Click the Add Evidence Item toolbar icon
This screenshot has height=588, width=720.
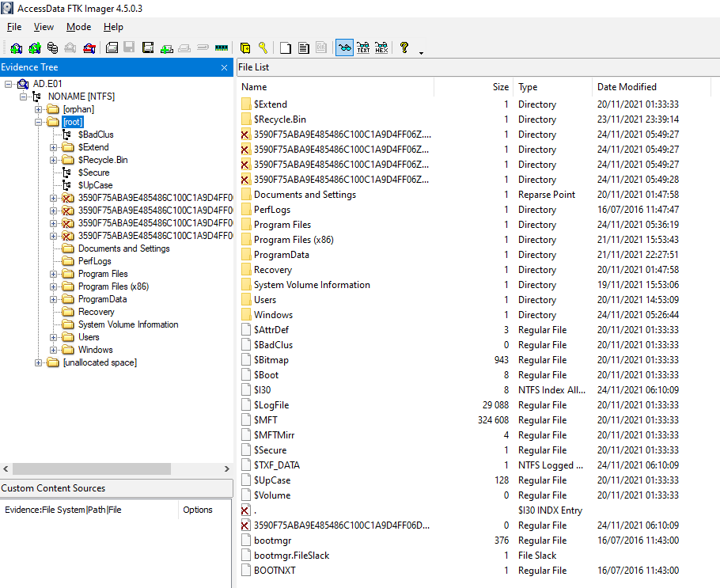tap(16, 48)
